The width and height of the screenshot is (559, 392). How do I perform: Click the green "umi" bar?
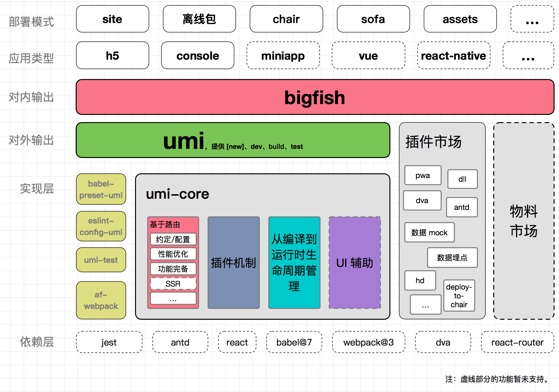(233, 140)
